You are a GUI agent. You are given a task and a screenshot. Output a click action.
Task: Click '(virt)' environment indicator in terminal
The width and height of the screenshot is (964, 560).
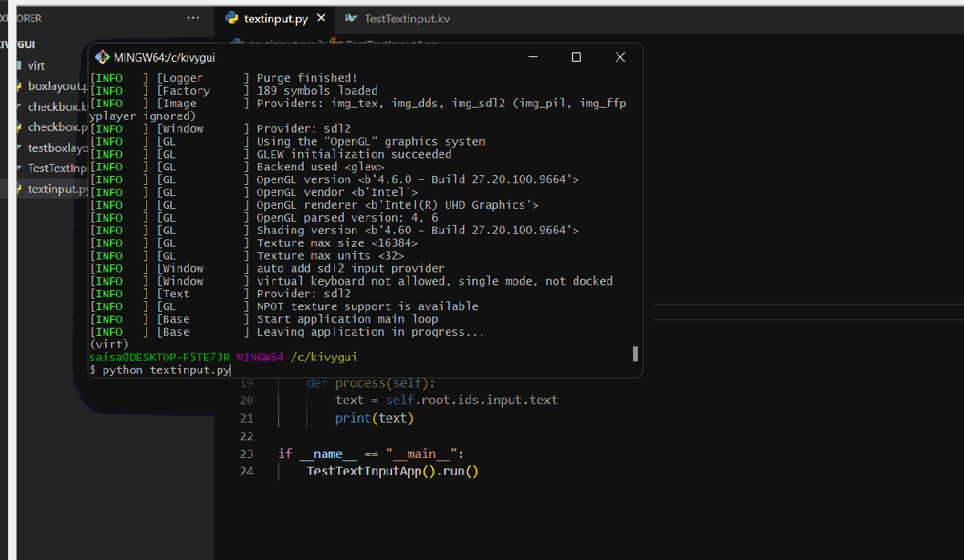coord(108,344)
